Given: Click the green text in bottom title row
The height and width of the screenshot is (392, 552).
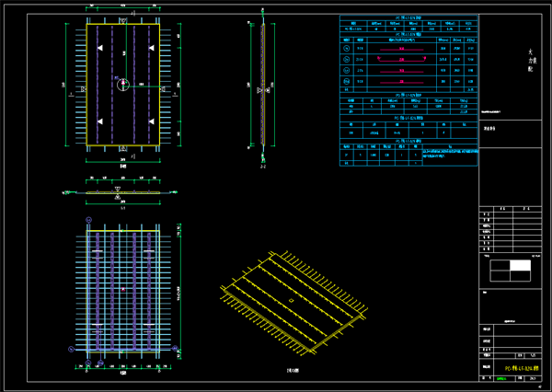Looking at the screenshot, I should [x=501, y=379].
